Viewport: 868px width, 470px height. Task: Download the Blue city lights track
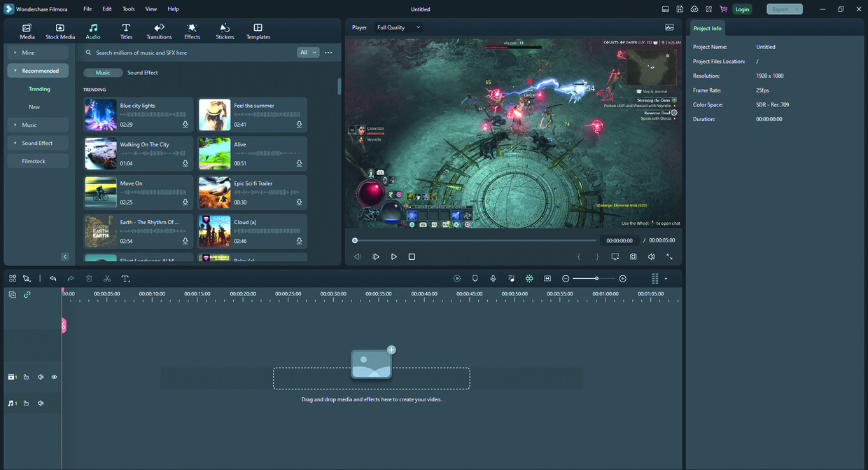coord(185,125)
